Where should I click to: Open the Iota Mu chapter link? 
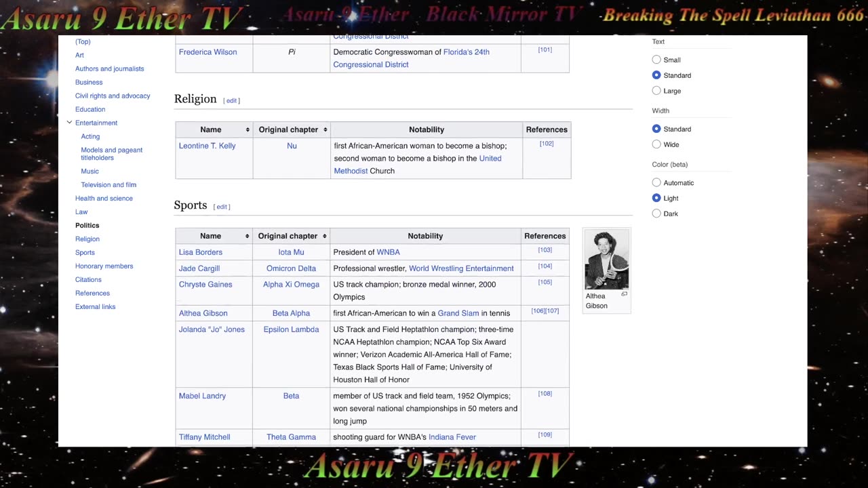pos(291,252)
